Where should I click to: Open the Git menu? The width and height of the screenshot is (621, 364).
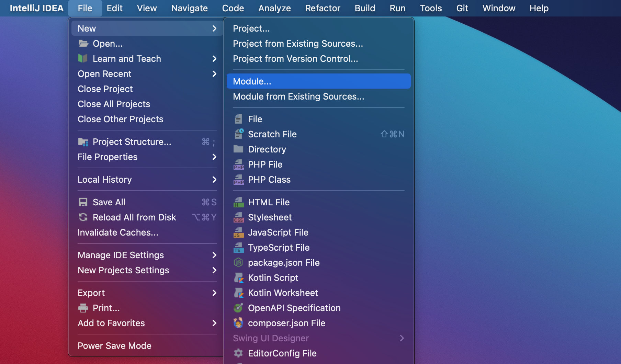(462, 8)
